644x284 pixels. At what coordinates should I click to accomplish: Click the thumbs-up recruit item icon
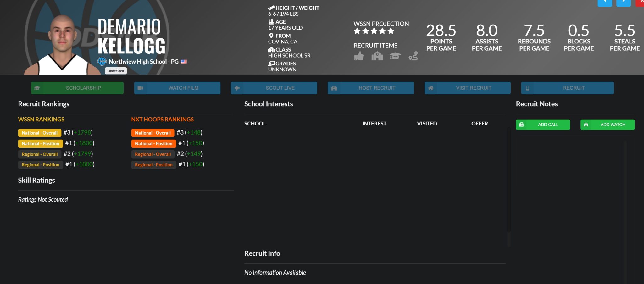click(x=358, y=56)
